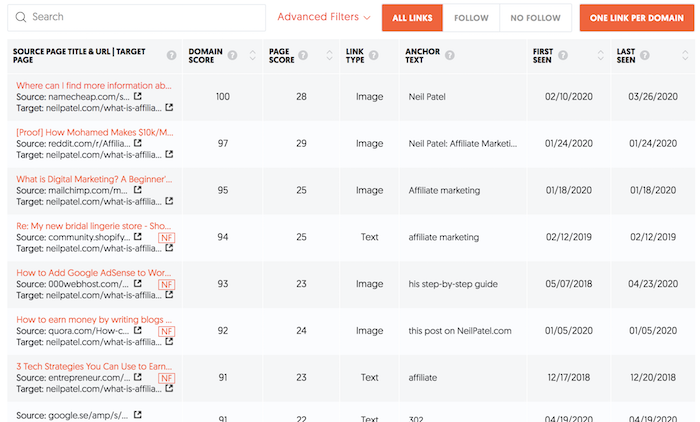Viewport: 700px width, 422px height.
Task: Open entrepreneur.com source external link icon
Action: (138, 377)
